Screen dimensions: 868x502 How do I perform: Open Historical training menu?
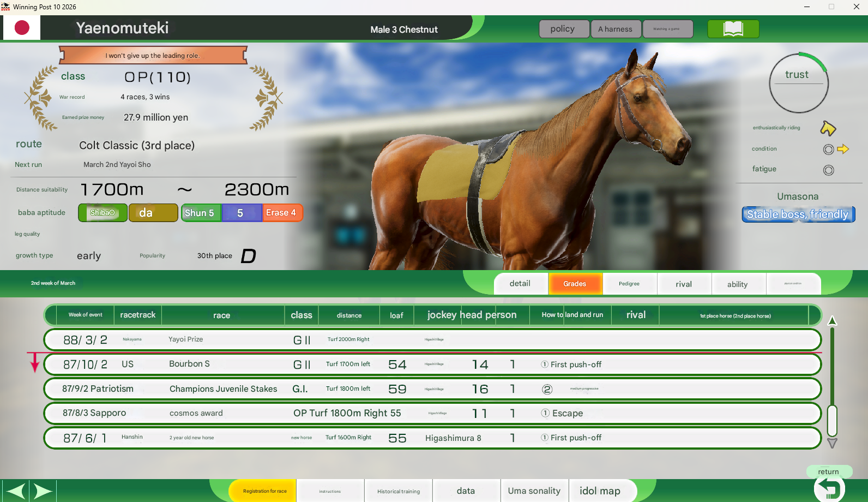point(399,491)
